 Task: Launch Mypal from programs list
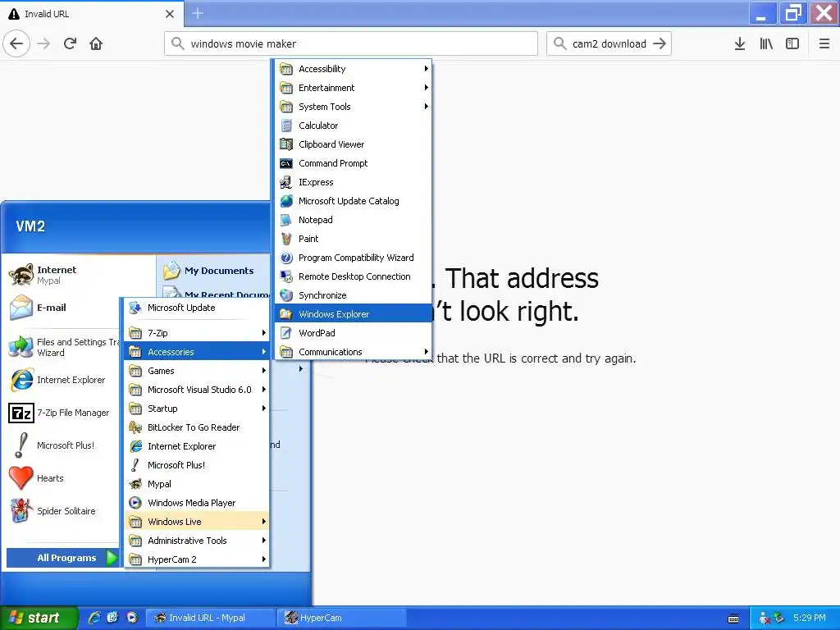tap(197, 484)
